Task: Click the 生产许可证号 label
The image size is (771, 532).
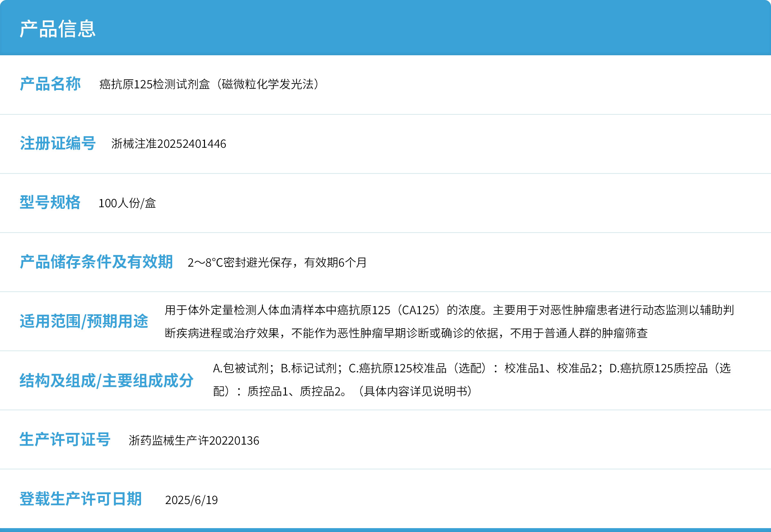Action: point(65,440)
